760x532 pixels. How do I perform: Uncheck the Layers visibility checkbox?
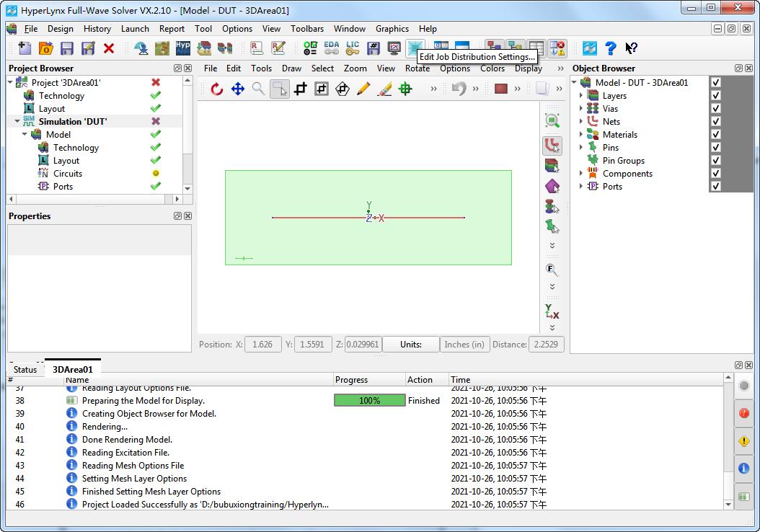click(x=715, y=96)
